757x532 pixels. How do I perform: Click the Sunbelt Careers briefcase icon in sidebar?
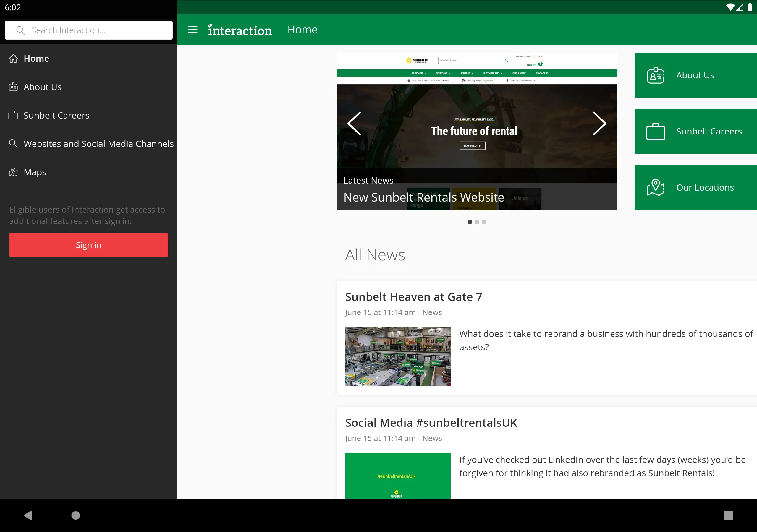pos(13,115)
